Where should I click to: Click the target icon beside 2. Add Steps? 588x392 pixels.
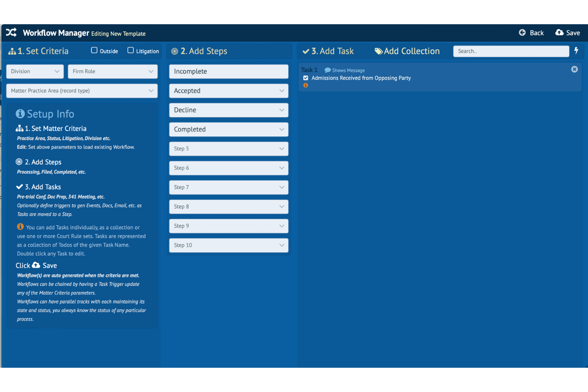[x=174, y=51]
